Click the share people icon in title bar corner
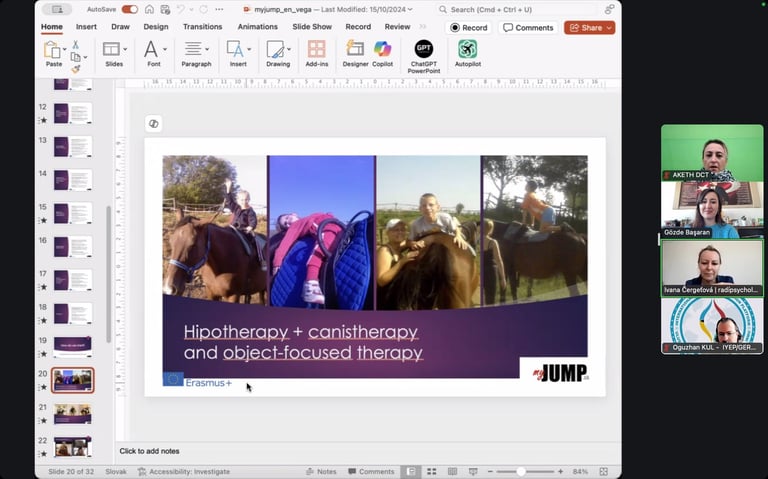Viewport: 768px width, 479px height. click(x=609, y=9)
